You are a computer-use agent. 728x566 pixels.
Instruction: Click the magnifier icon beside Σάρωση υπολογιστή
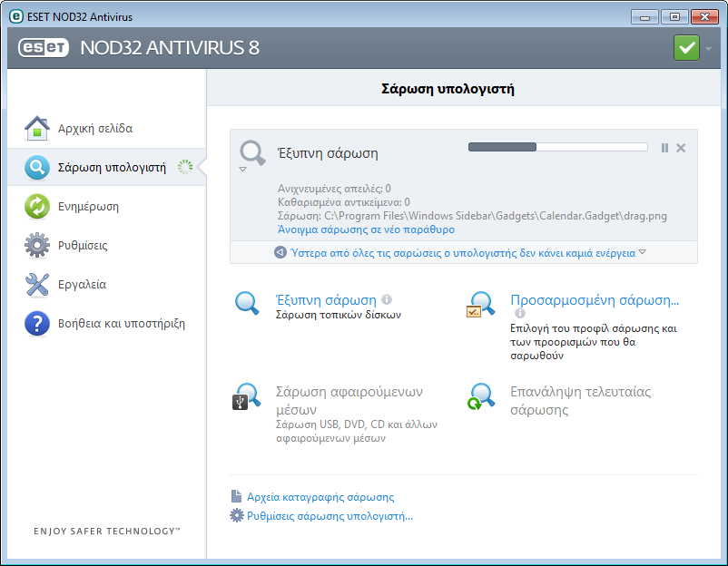pyautogui.click(x=36, y=167)
